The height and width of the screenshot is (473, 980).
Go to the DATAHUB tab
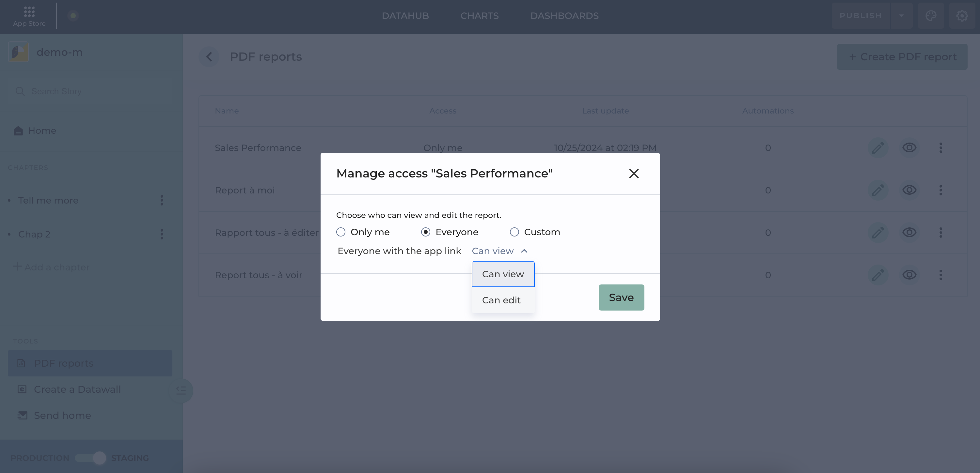[x=405, y=16]
